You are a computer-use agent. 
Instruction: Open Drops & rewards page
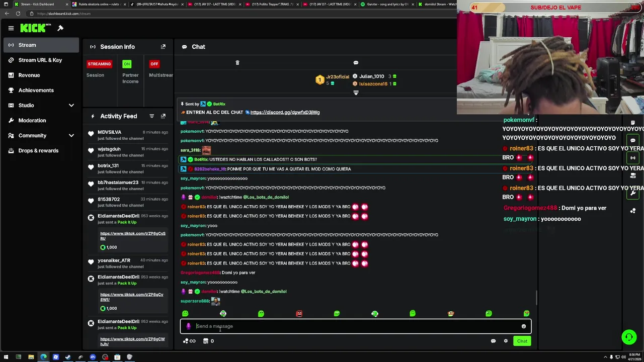click(x=40, y=151)
